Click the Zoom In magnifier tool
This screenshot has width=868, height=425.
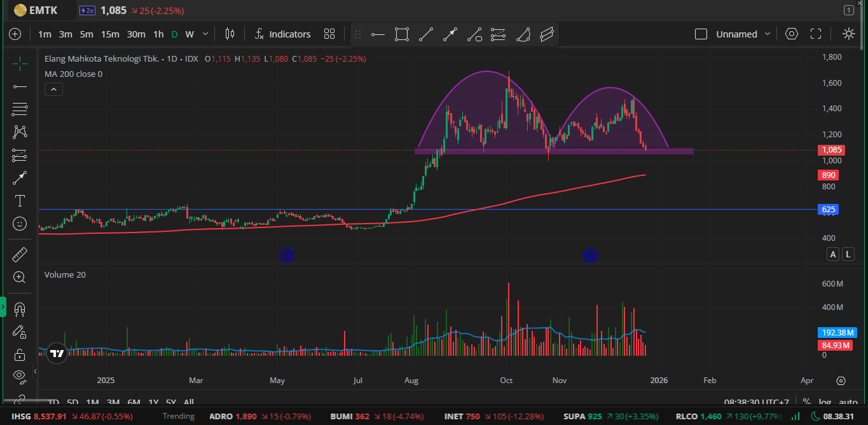click(x=20, y=277)
